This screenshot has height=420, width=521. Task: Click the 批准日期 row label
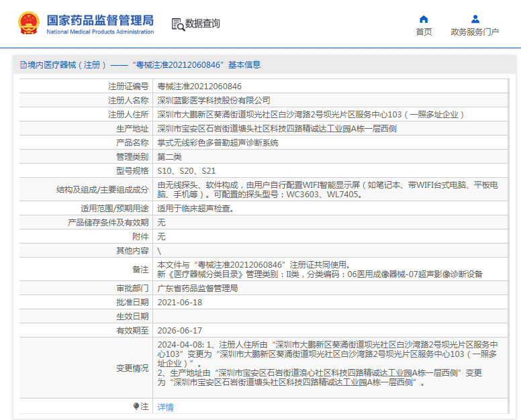click(132, 303)
